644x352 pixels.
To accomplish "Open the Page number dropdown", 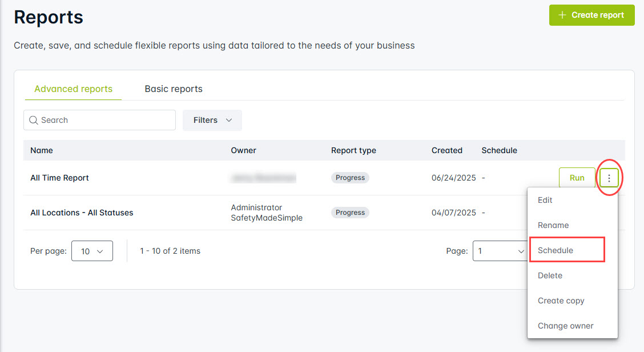I will coord(501,251).
